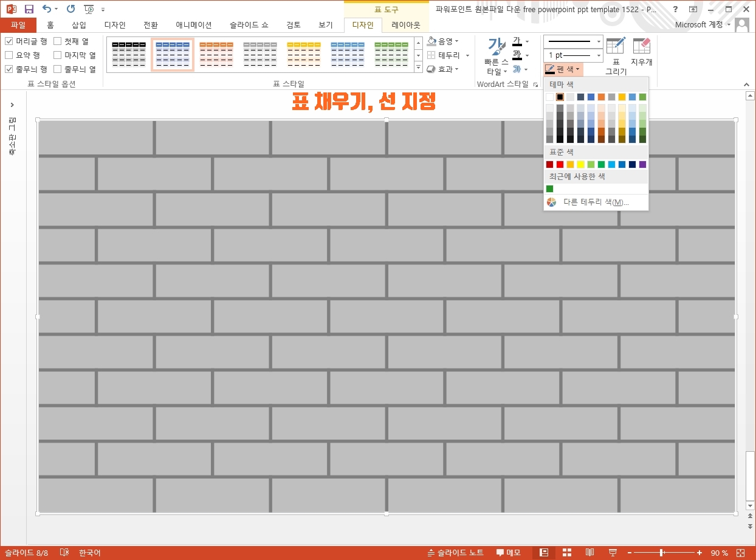Pick the red standard color swatch
The image size is (756, 560).
point(560,164)
